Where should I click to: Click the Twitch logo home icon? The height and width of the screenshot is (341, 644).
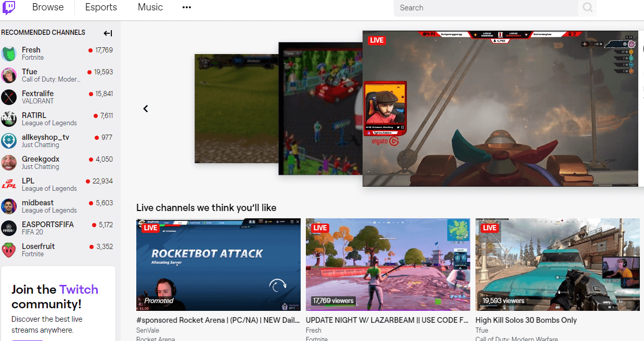pyautogui.click(x=9, y=8)
